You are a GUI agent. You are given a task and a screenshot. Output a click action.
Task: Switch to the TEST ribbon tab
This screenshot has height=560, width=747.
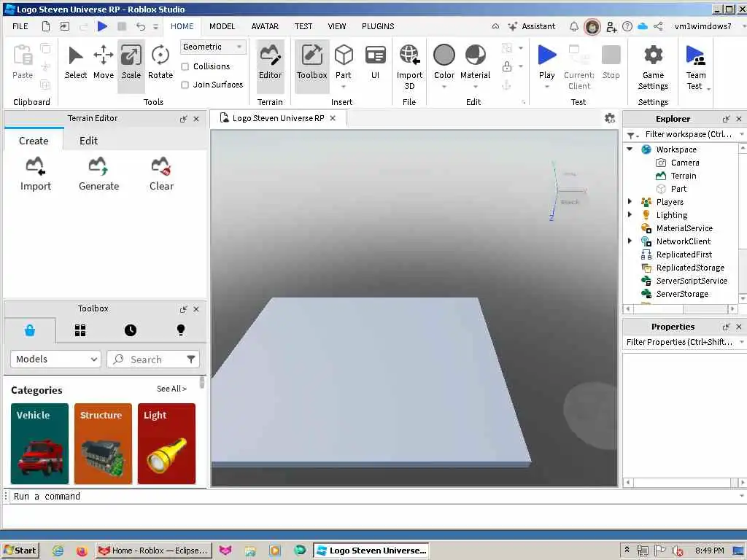point(303,26)
